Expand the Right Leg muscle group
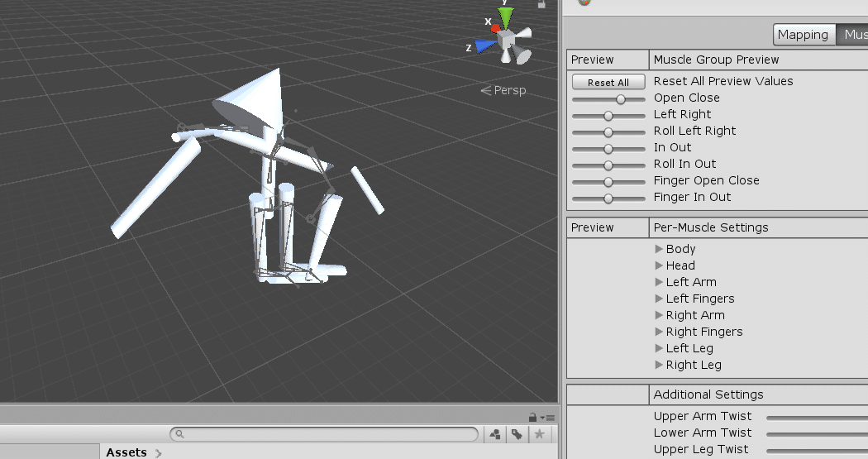Image resolution: width=868 pixels, height=459 pixels. pos(659,365)
